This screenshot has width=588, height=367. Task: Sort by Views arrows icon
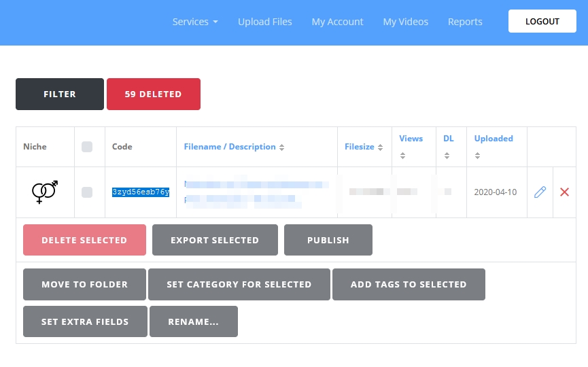click(402, 156)
